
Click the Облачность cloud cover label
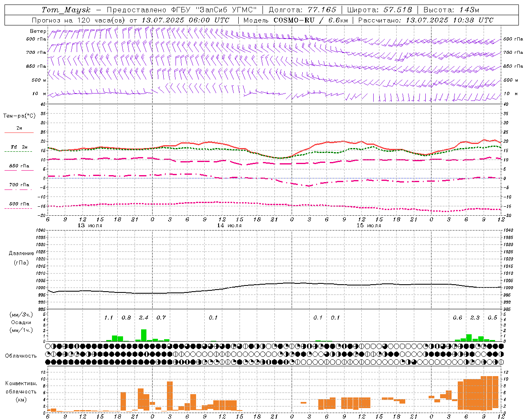click(21, 356)
